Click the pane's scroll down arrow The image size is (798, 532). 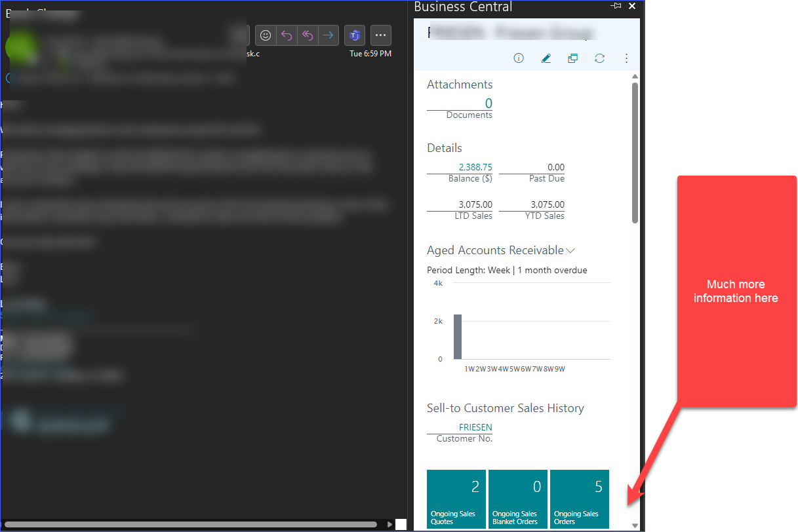point(635,525)
